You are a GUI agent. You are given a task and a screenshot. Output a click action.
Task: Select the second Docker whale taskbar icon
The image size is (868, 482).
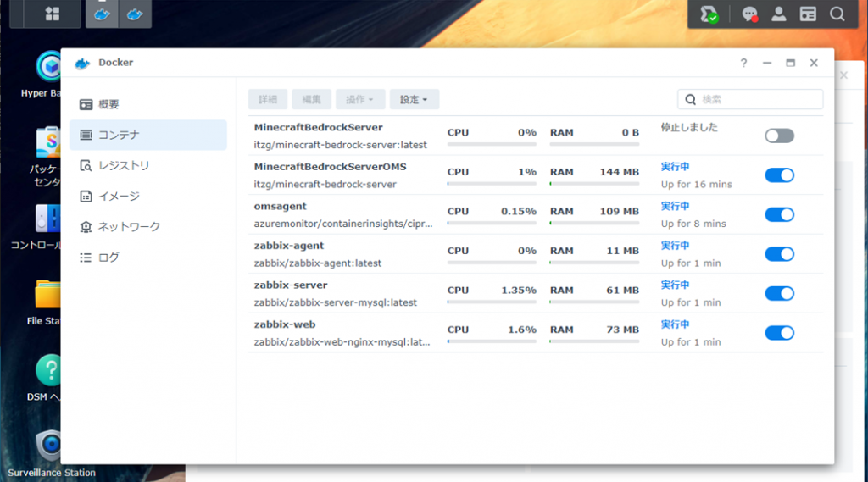135,14
